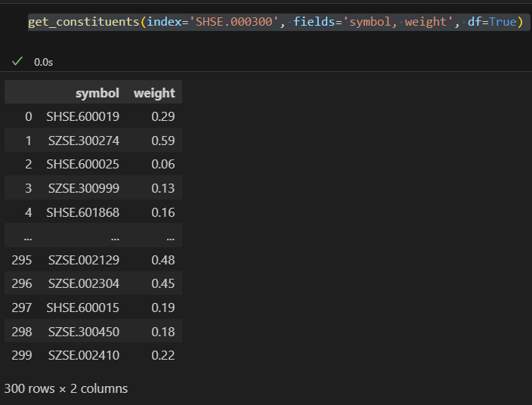Select cell SHSE.600015 in row 297

tap(83, 308)
